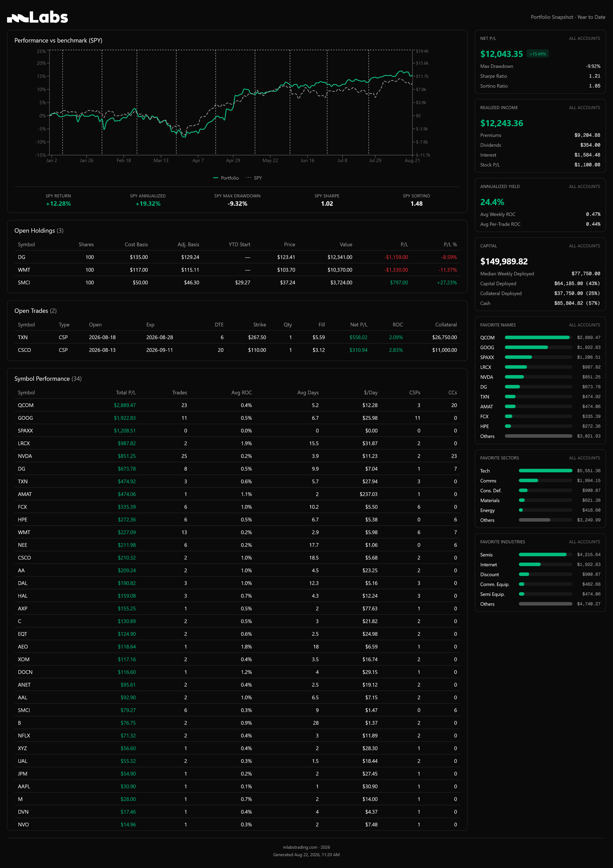This screenshot has height=868, width=613.
Task: Click the CSCO expiration date 2026-09-11
Action: click(x=159, y=351)
